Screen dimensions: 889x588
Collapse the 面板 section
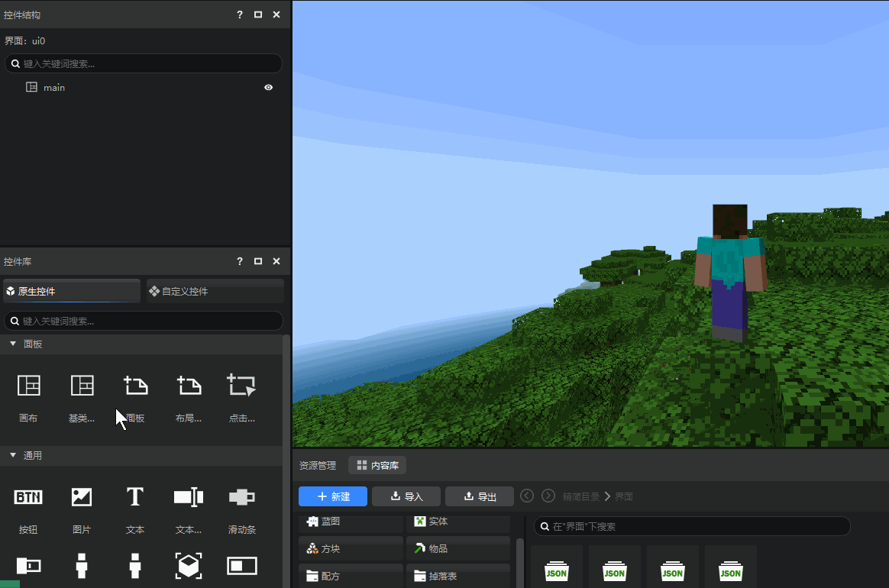tap(13, 344)
